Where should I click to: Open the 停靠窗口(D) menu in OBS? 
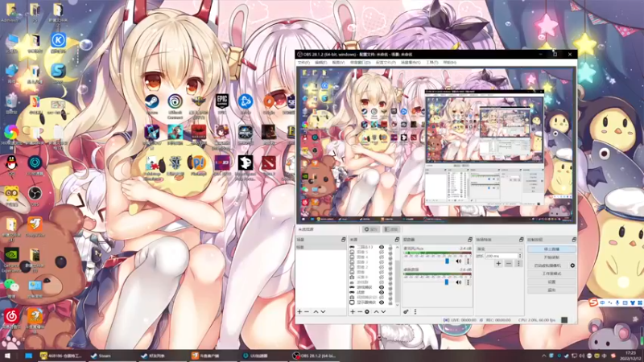pos(360,63)
